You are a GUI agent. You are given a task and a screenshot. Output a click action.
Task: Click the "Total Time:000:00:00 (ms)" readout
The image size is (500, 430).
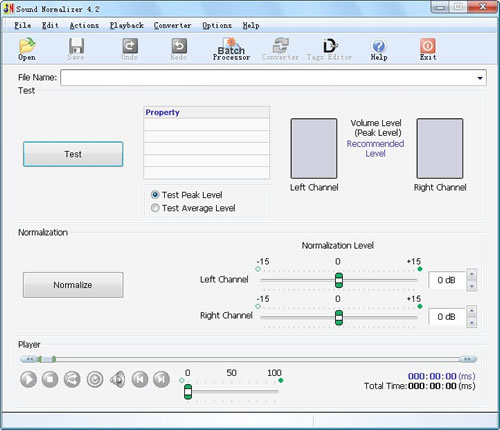[x=420, y=386]
